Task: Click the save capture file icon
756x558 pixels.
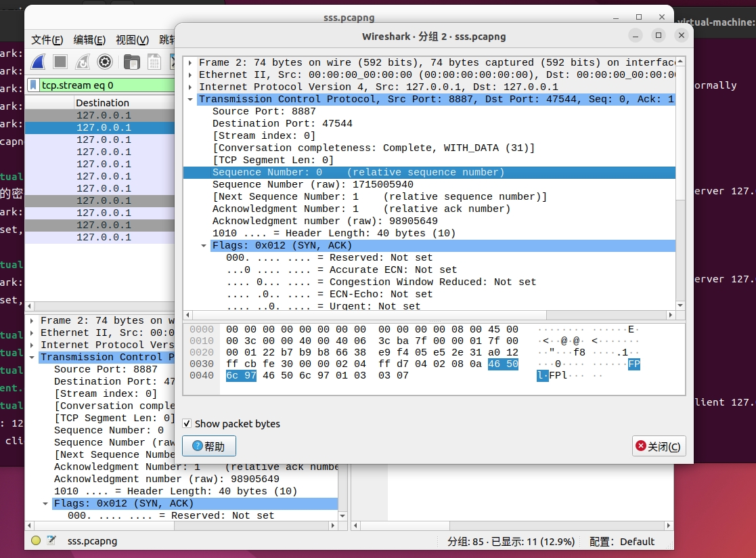Action: click(x=154, y=62)
